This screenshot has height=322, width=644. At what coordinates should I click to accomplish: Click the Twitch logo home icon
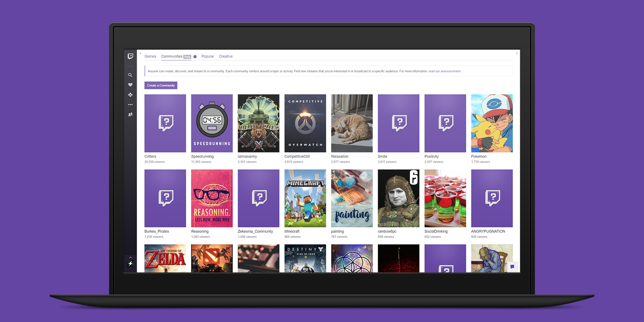pos(130,56)
